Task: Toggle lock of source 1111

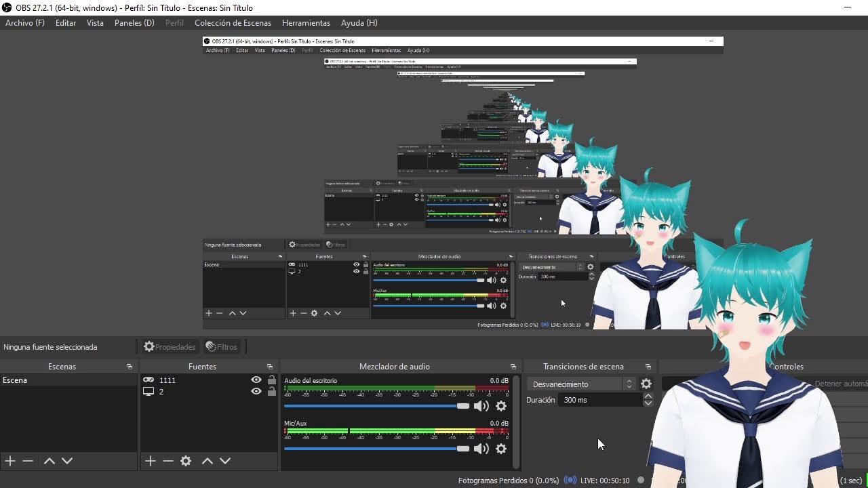Action: 272,380
